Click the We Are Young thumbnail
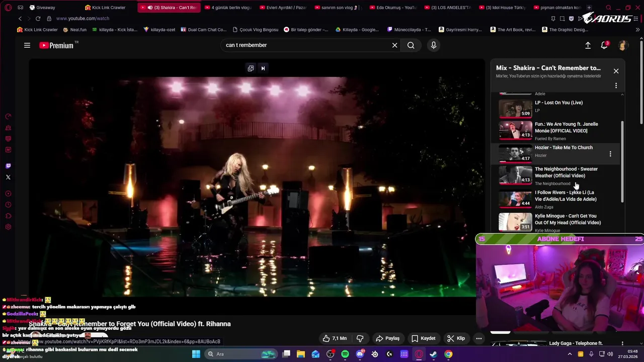Viewport: 644px width, 362px height. 515,130
